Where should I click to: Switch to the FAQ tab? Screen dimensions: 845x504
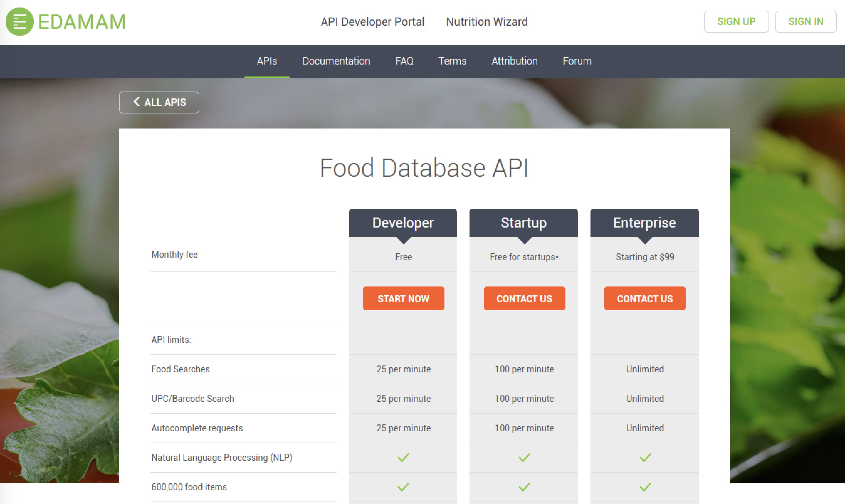click(404, 61)
